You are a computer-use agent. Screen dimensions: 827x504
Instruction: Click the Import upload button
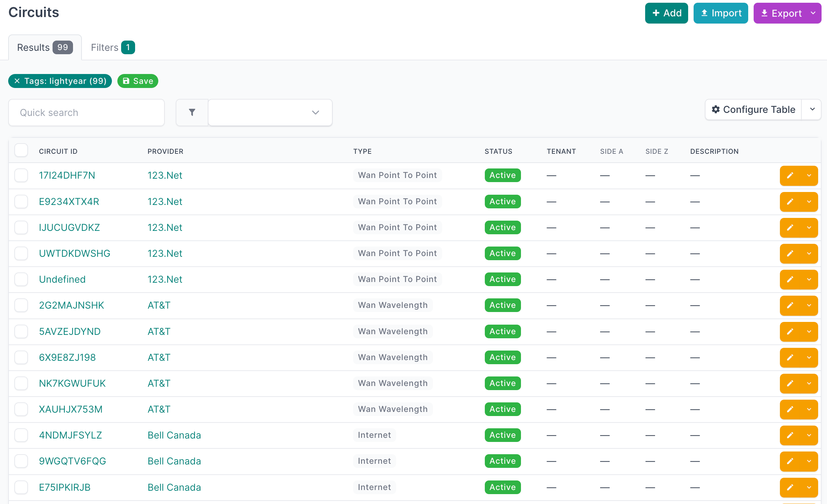click(721, 13)
